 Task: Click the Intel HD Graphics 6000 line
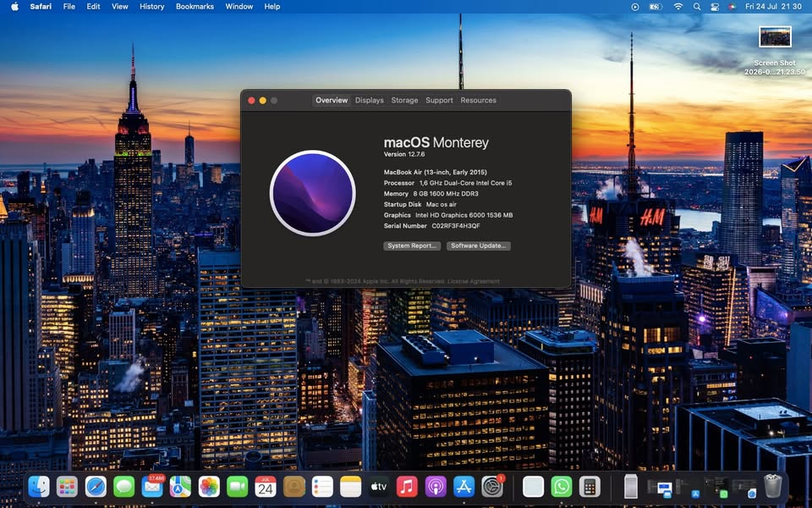click(x=448, y=215)
